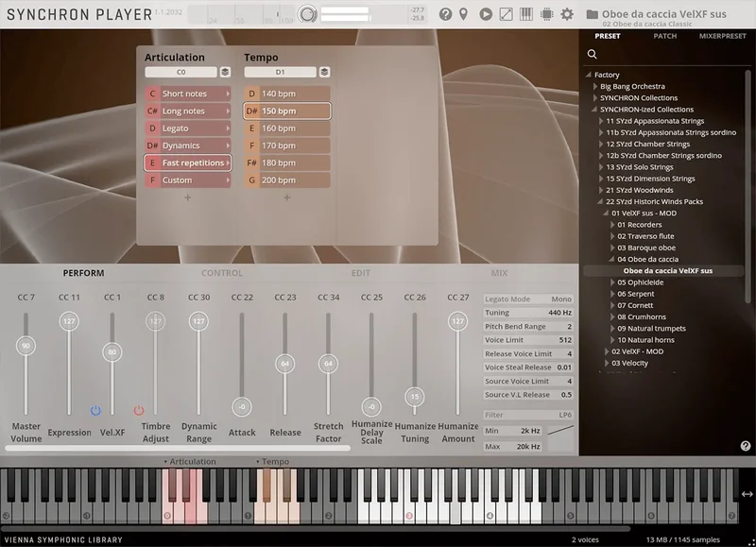Open Legato Mode Mono dropdown
Screen dimensions: 756x547
pos(528,299)
